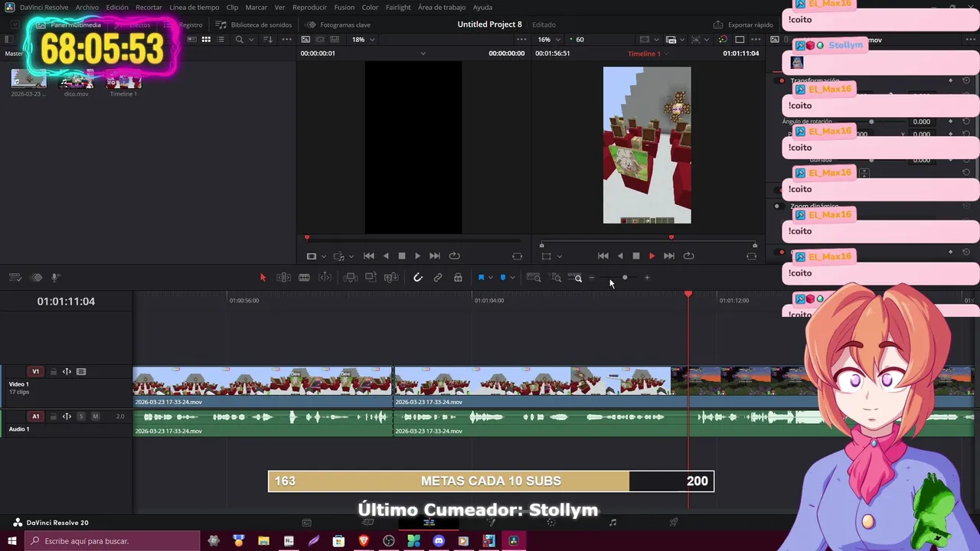Mute the Audio 1 track
Image resolution: width=980 pixels, height=551 pixels.
click(x=95, y=416)
